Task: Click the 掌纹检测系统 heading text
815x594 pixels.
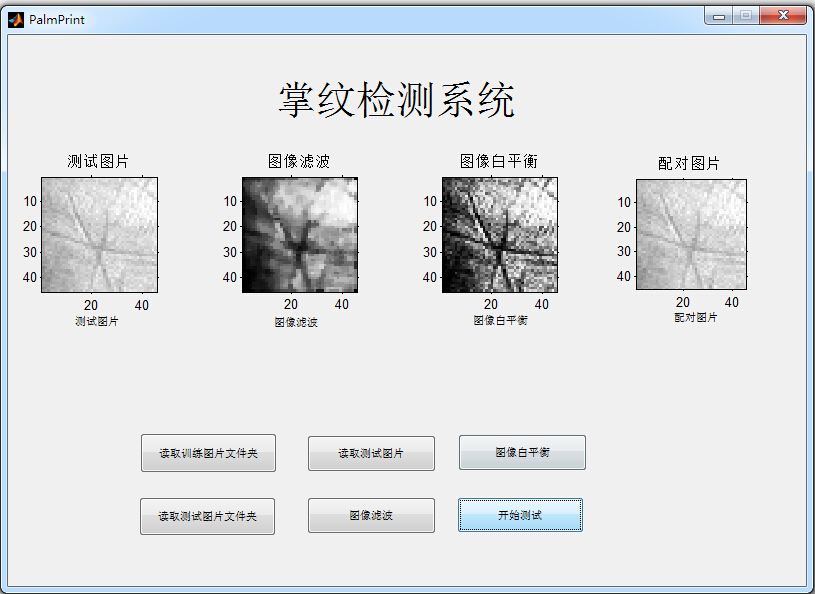Action: tap(397, 100)
